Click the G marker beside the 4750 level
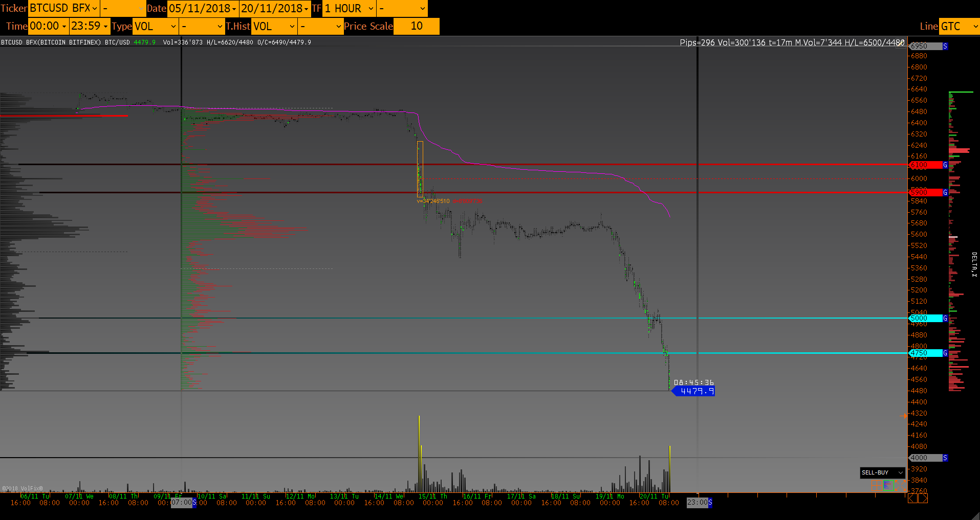 coord(945,353)
